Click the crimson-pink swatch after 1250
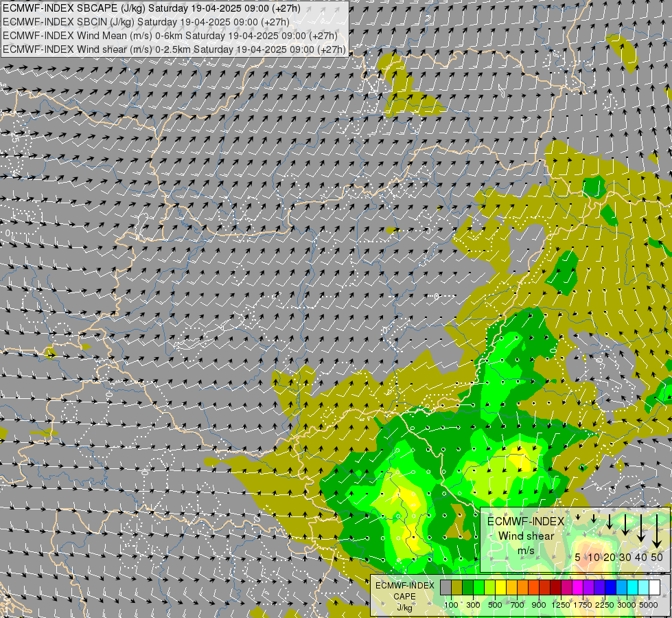The width and height of the screenshot is (672, 618). pos(566,588)
